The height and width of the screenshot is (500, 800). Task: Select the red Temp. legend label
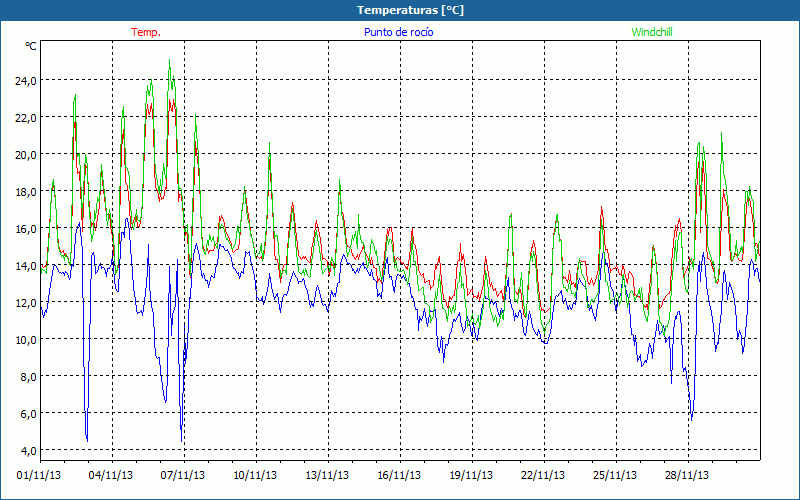click(146, 32)
